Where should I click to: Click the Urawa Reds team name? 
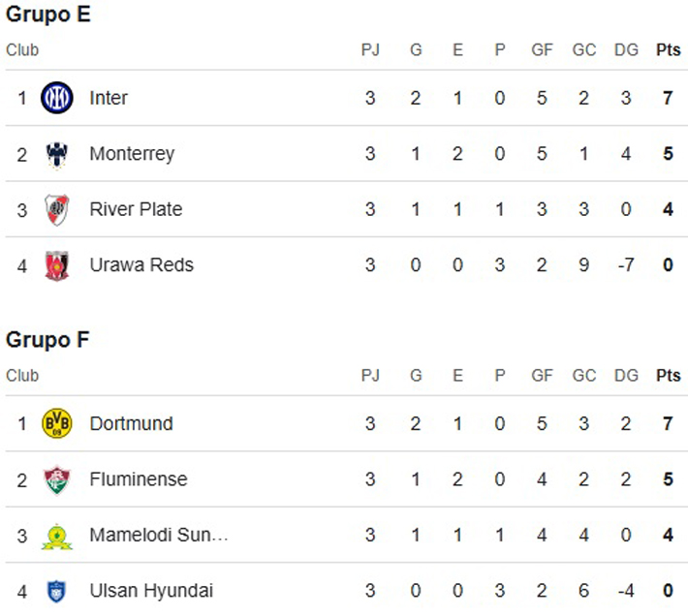pyautogui.click(x=141, y=264)
